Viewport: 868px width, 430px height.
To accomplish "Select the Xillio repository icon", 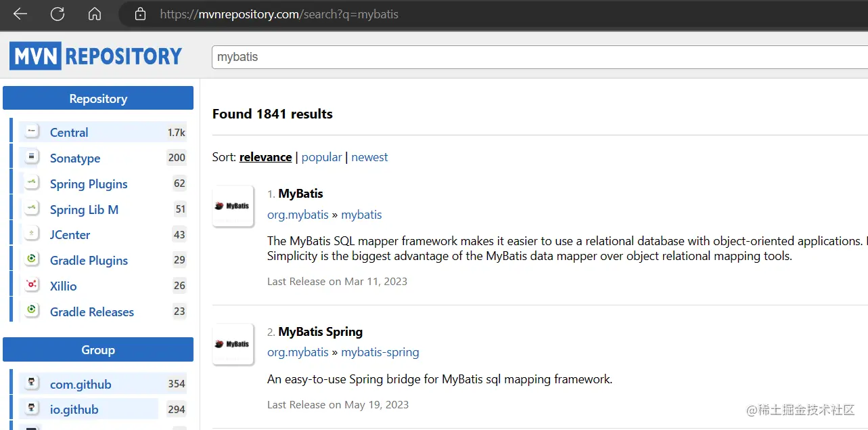I will 32,285.
